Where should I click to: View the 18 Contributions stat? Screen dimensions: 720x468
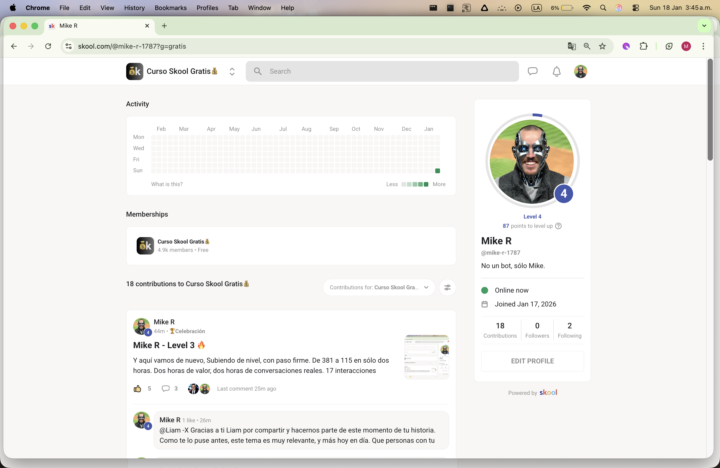point(500,330)
